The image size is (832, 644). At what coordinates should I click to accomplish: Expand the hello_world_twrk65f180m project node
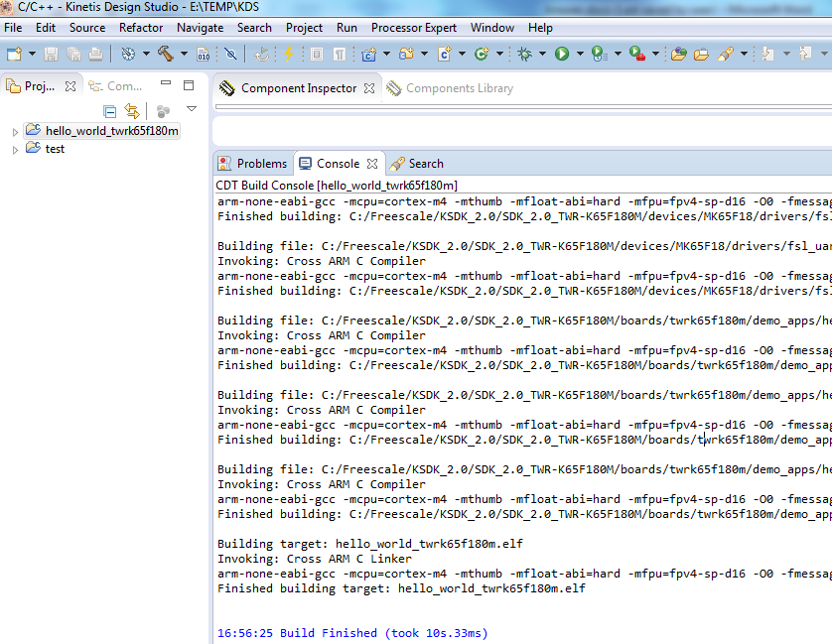15,129
